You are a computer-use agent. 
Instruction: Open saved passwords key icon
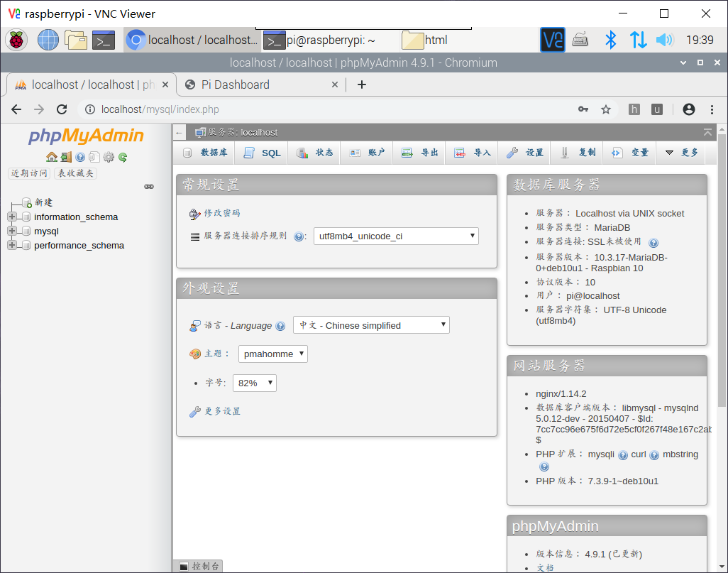pyautogui.click(x=583, y=109)
